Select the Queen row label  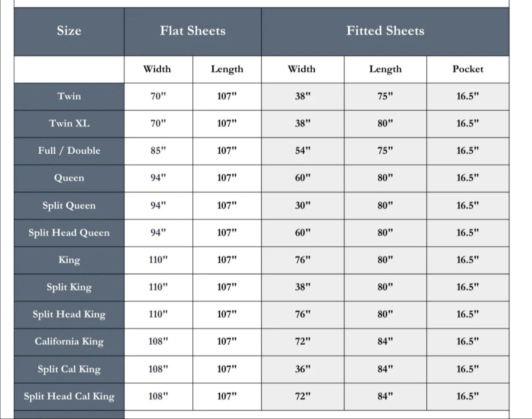69,178
